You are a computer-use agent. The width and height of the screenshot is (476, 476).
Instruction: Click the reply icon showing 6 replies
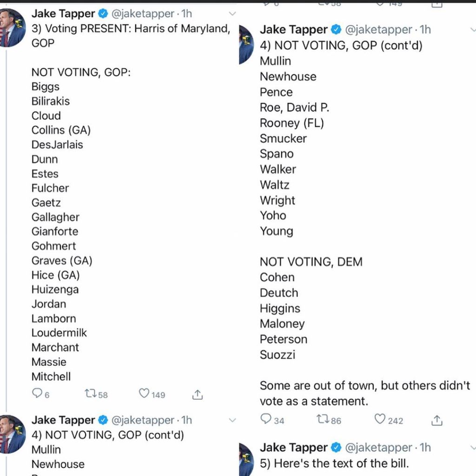coord(37,394)
